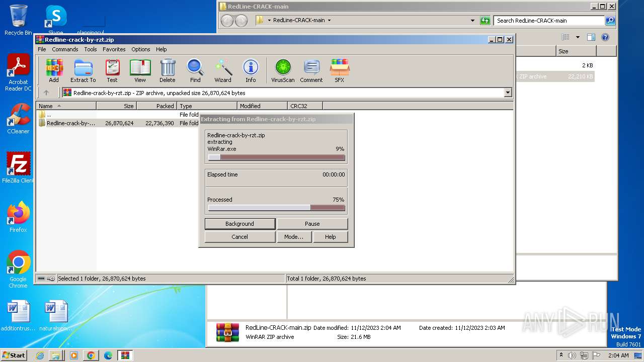The width and height of the screenshot is (644, 362).
Task: Click the Explorer search input field
Action: (549, 21)
